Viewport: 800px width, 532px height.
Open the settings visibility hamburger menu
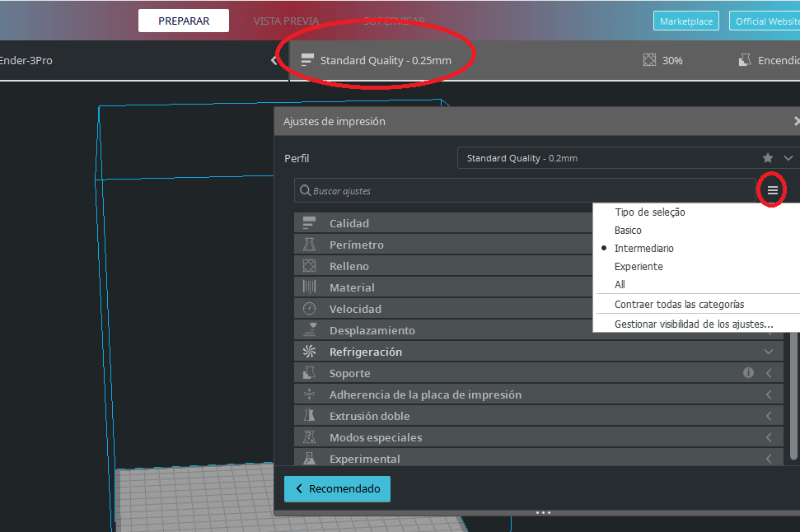pyautogui.click(x=772, y=190)
